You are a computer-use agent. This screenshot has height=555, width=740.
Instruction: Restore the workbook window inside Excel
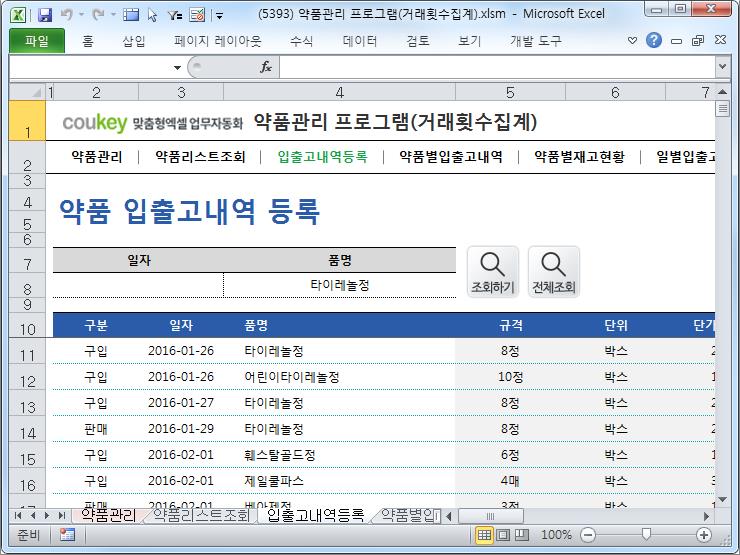coord(698,41)
